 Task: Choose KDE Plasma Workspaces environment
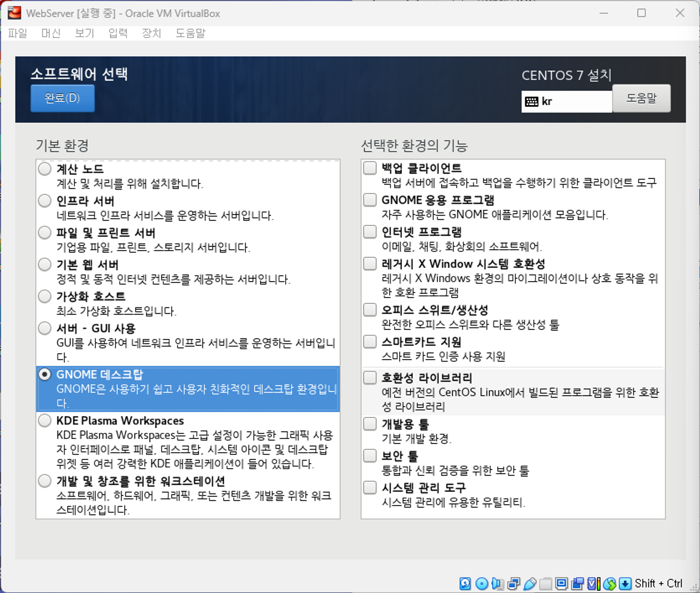pos(45,421)
